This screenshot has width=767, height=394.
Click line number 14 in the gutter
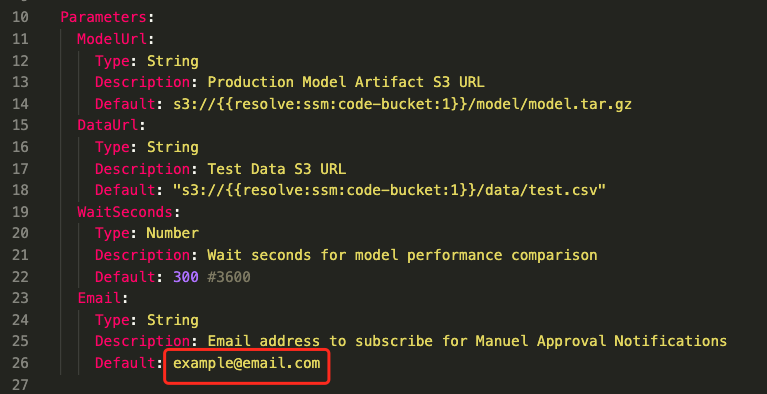(20, 104)
